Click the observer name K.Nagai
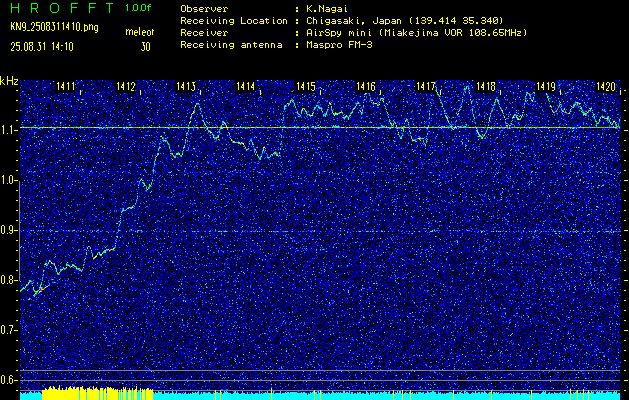Image resolution: width=629 pixels, height=400 pixels. [327, 8]
